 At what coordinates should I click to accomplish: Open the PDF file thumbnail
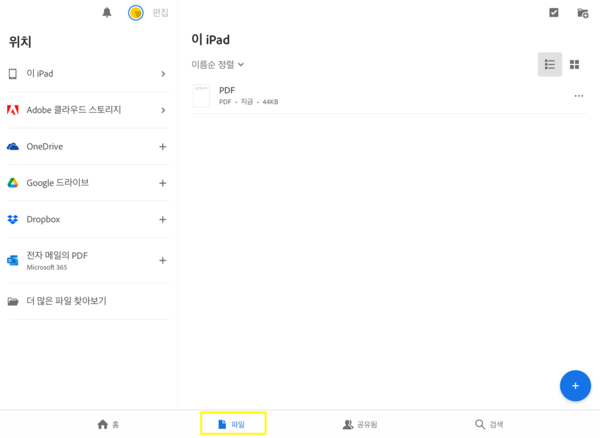(x=202, y=96)
